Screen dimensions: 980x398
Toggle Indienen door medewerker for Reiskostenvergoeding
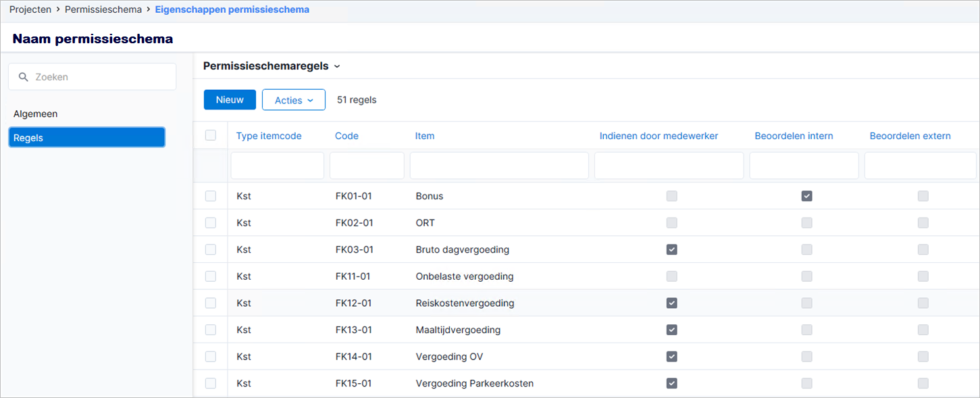point(671,303)
